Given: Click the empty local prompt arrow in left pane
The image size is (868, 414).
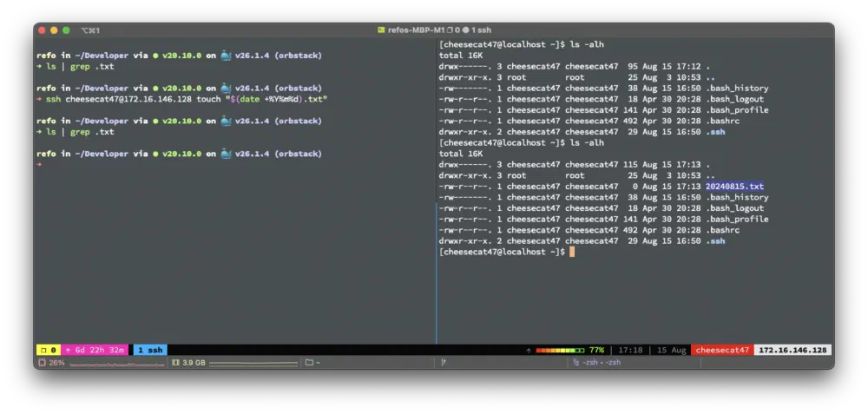Looking at the screenshot, I should pyautogui.click(x=39, y=165).
